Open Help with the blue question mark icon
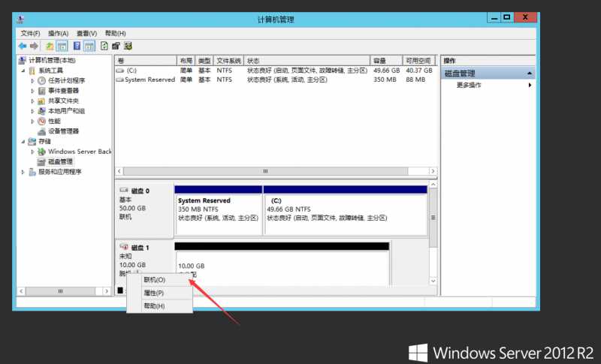This screenshot has height=364, width=601. coord(77,47)
